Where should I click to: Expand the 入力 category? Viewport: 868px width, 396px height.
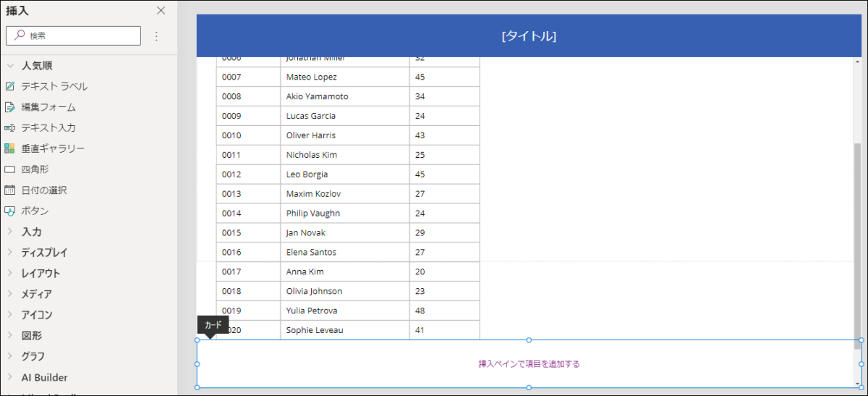point(10,232)
